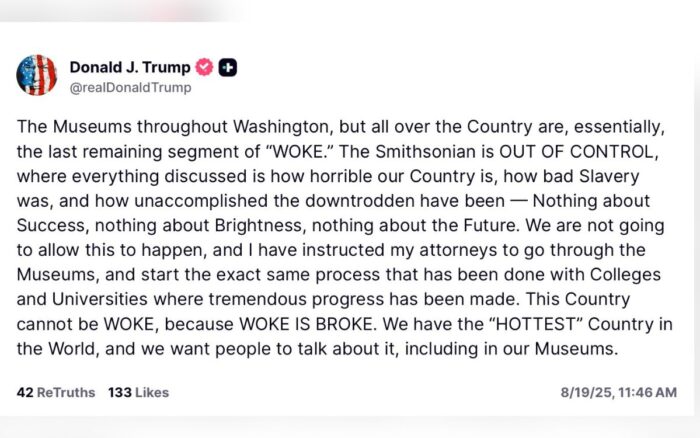View the 42 ReTruths list
This screenshot has height=438, width=700.
coord(56,392)
